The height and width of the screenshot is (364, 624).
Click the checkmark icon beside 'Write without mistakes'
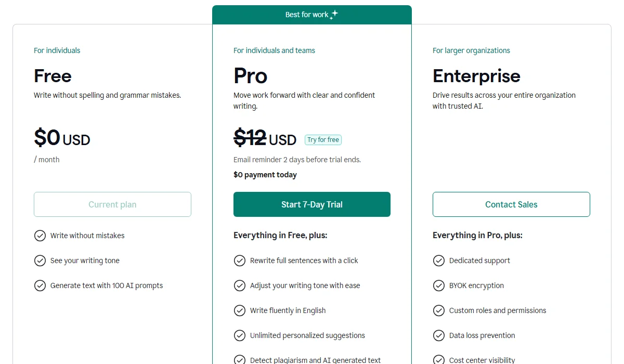40,236
